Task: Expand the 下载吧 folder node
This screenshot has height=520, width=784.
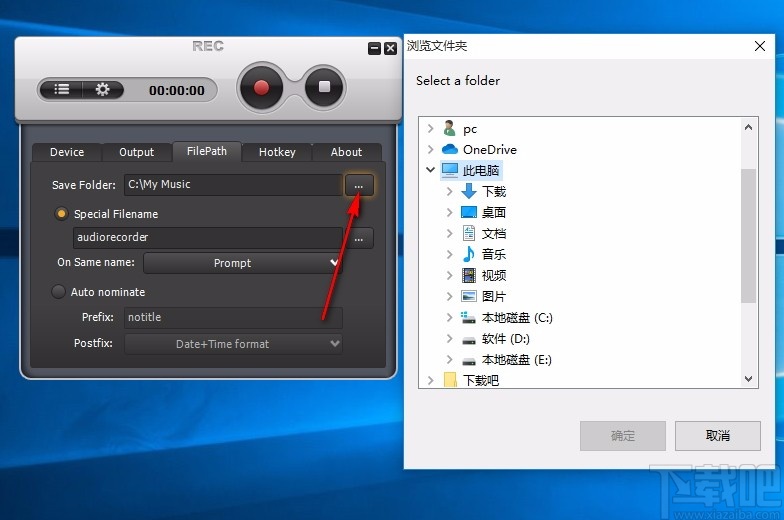Action: (x=430, y=380)
